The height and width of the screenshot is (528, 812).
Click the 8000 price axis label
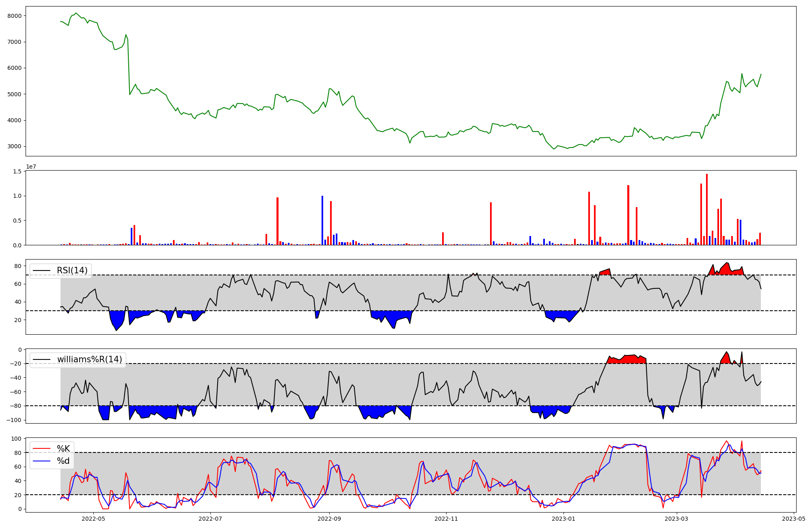[14, 16]
